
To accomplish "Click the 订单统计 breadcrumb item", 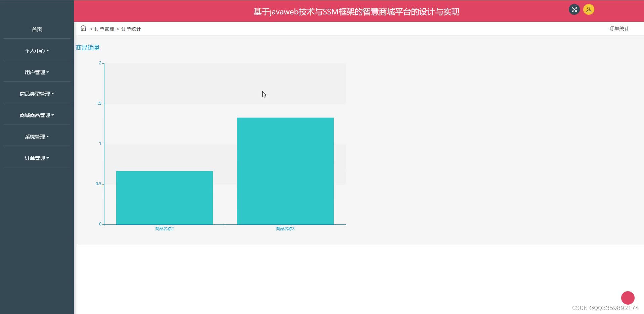I will [131, 29].
